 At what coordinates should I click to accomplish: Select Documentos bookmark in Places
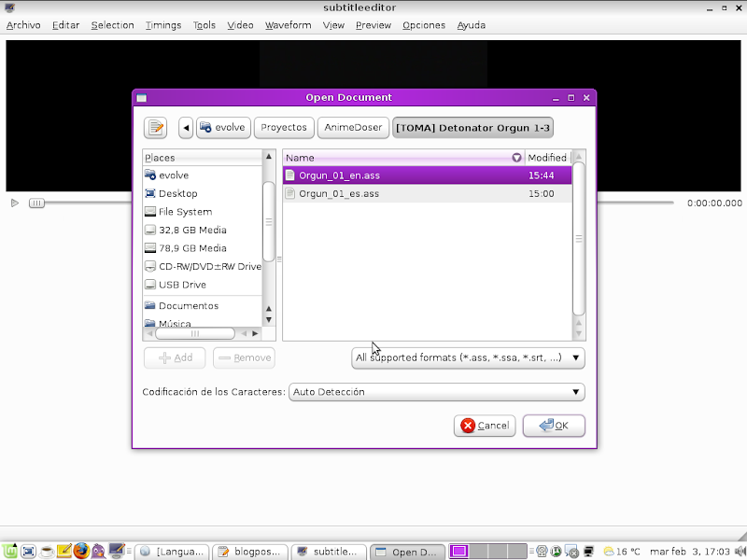click(203, 306)
